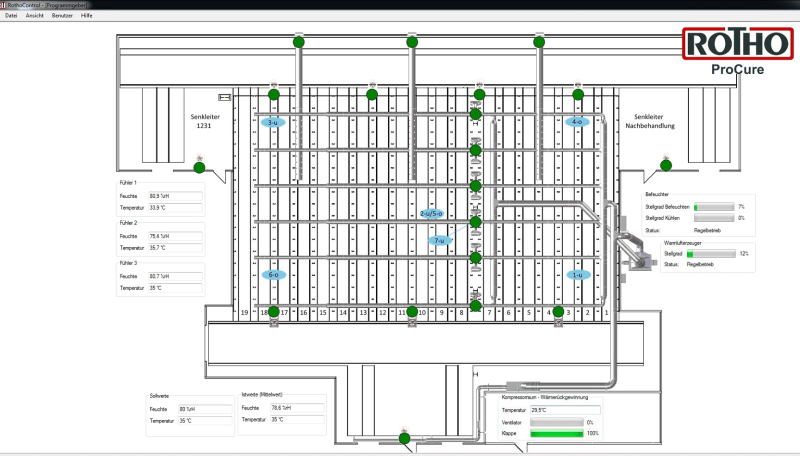Image resolution: width=800 pixels, height=456 pixels.
Task: Click Istwerte Temperatur field
Action: coord(297,419)
